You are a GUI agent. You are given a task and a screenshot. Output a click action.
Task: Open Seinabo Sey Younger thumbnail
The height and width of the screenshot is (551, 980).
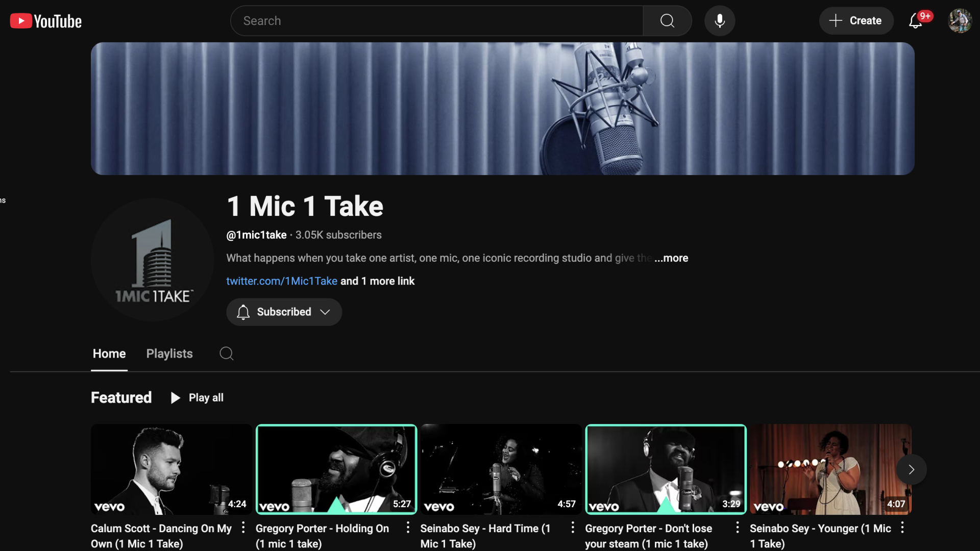830,469
